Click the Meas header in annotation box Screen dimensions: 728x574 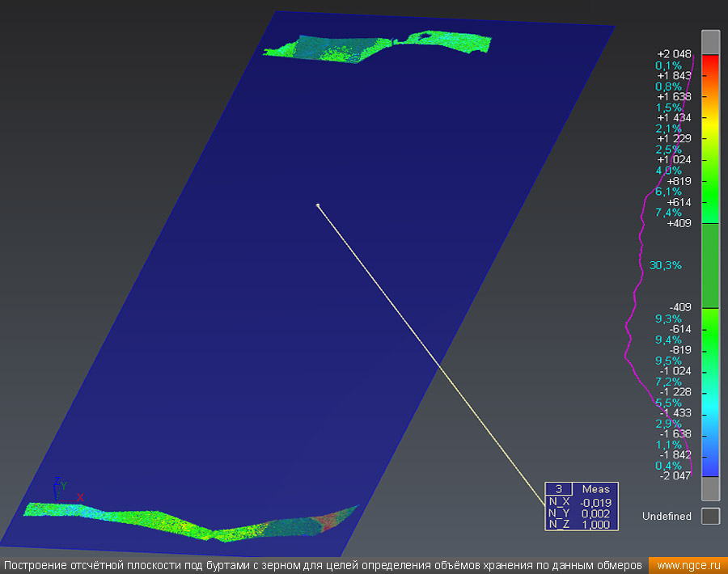595,489
